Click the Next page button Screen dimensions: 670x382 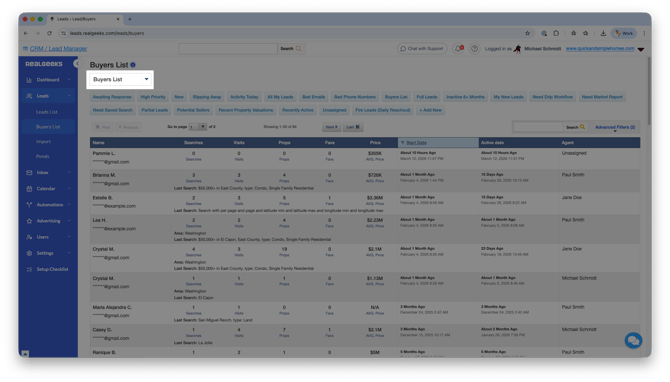point(331,127)
